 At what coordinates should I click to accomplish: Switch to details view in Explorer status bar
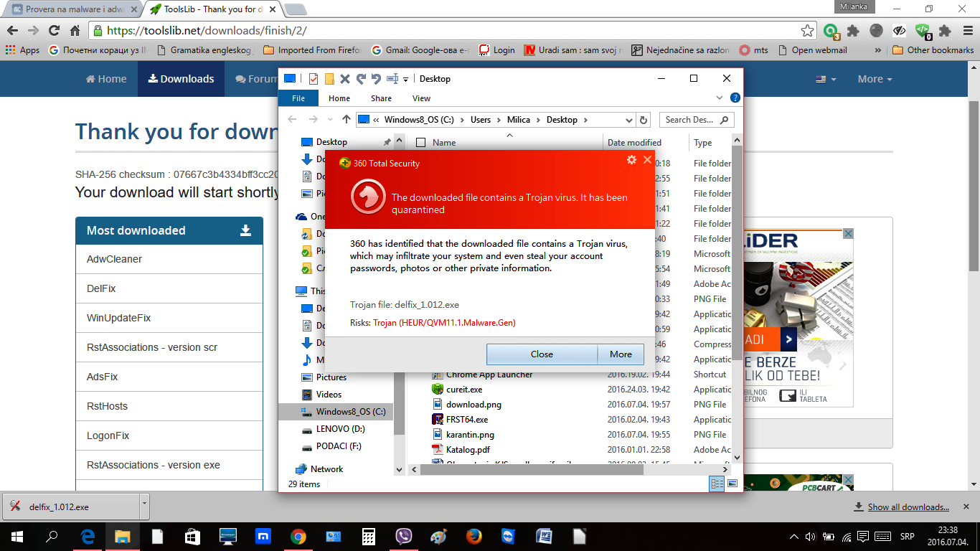pos(717,484)
